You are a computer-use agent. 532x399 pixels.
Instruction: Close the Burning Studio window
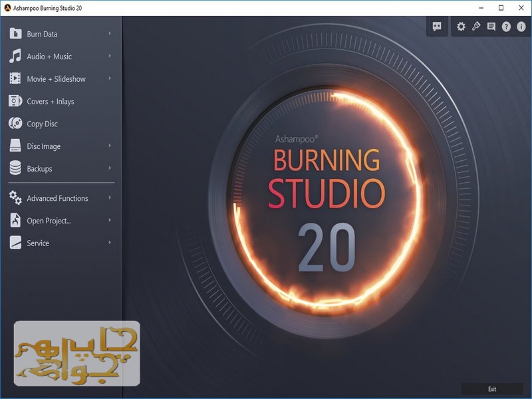point(521,8)
